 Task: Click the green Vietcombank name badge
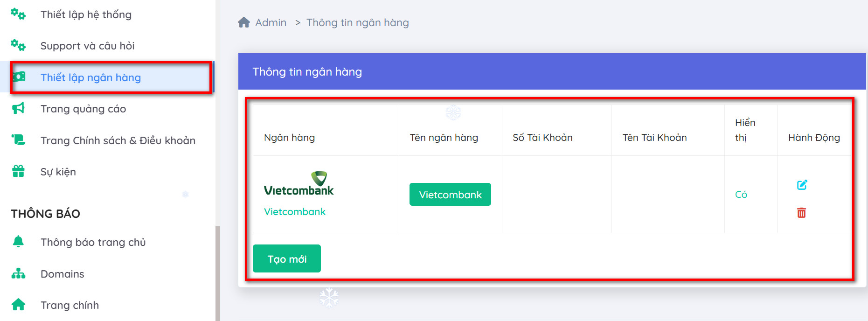(x=450, y=195)
